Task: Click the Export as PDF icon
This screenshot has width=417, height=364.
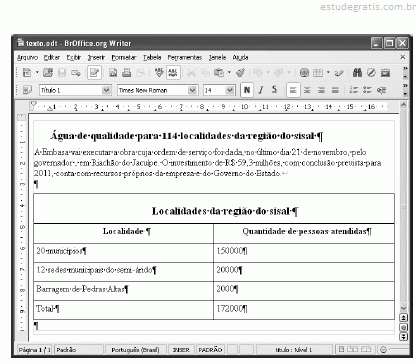Action: click(113, 72)
